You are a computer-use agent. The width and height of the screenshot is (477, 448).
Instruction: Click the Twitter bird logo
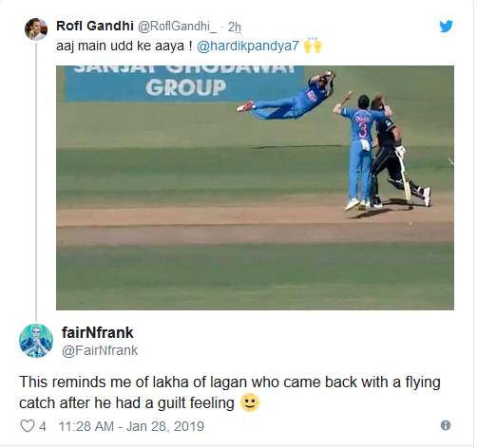coord(446,27)
